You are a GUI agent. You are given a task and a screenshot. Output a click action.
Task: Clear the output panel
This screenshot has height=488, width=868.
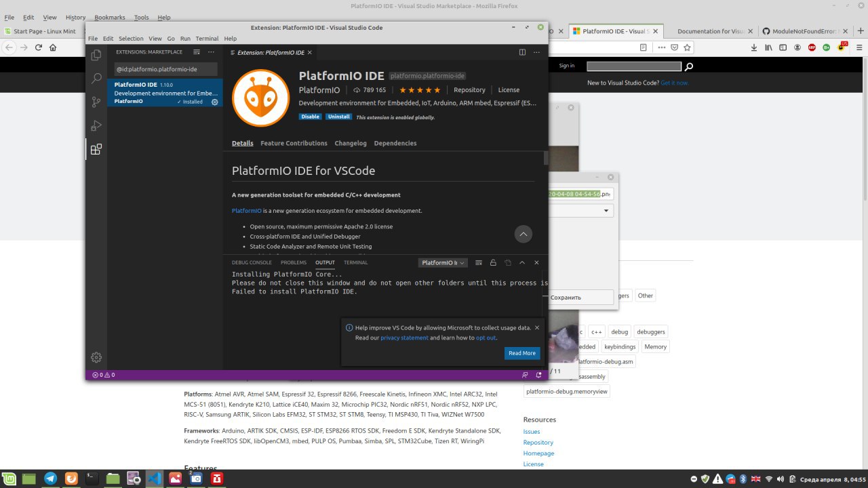479,262
